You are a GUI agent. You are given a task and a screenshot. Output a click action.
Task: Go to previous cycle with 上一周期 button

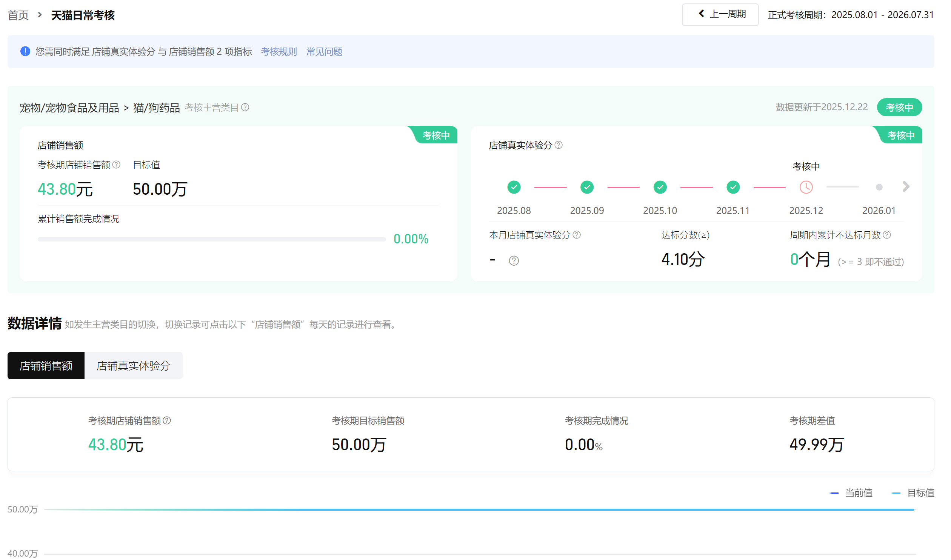pyautogui.click(x=720, y=15)
